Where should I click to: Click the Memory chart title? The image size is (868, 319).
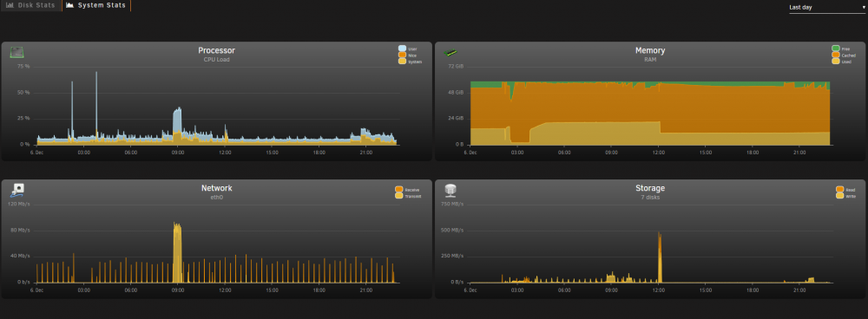(x=650, y=50)
